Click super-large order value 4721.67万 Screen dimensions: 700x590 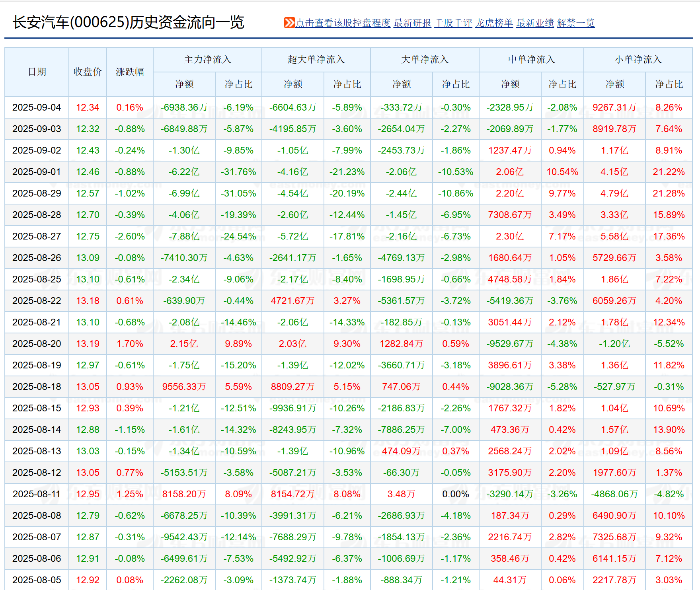293,301
